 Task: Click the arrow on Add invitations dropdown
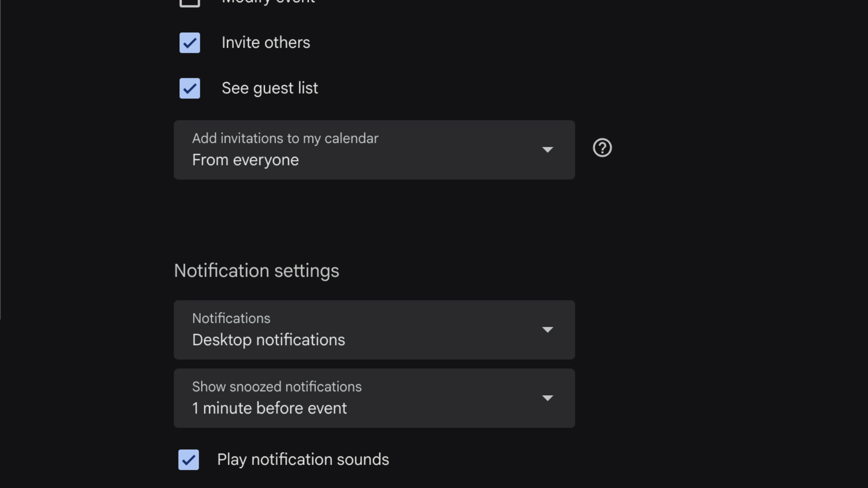[x=547, y=150]
